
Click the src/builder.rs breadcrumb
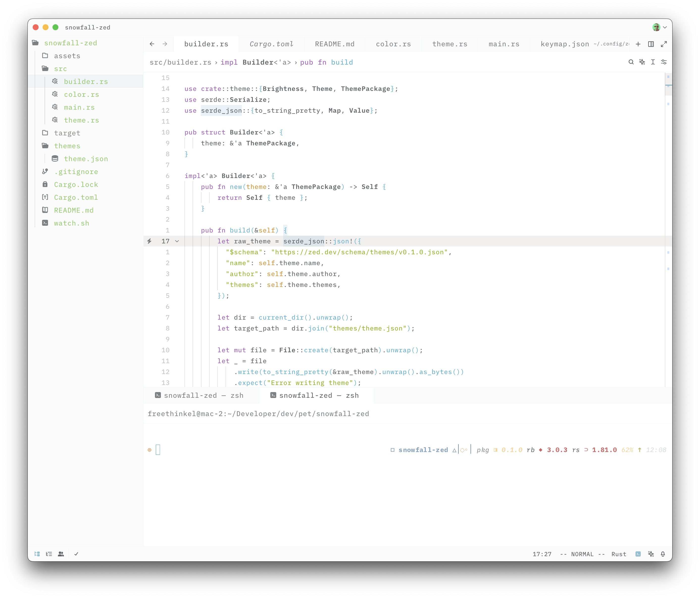[180, 62]
